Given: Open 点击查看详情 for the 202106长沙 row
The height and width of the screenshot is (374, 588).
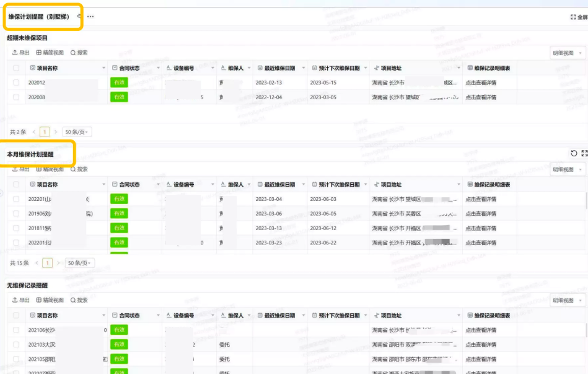Looking at the screenshot, I should [481, 330].
